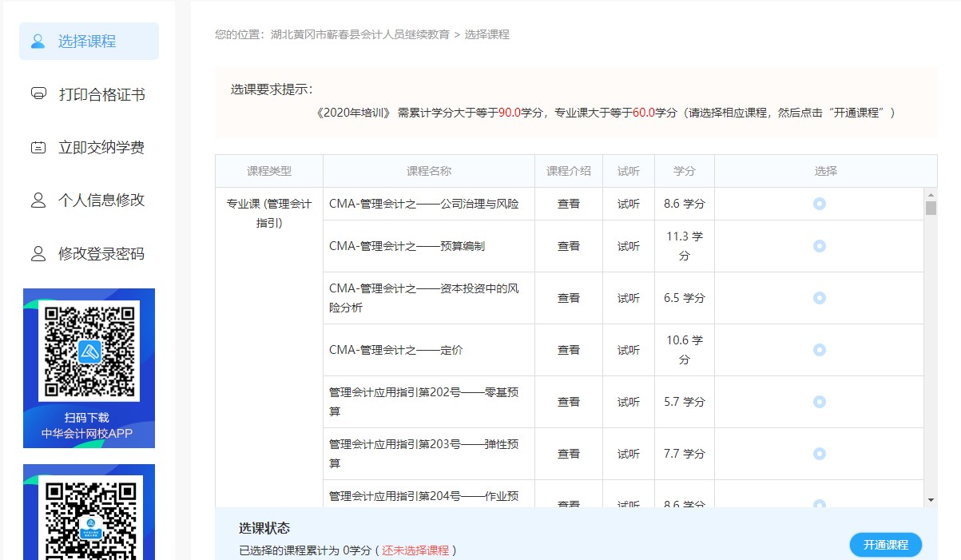Click course name CMA-管理会计之——公司治理与风险
Image resolution: width=961 pixels, height=560 pixels.
pyautogui.click(x=424, y=204)
